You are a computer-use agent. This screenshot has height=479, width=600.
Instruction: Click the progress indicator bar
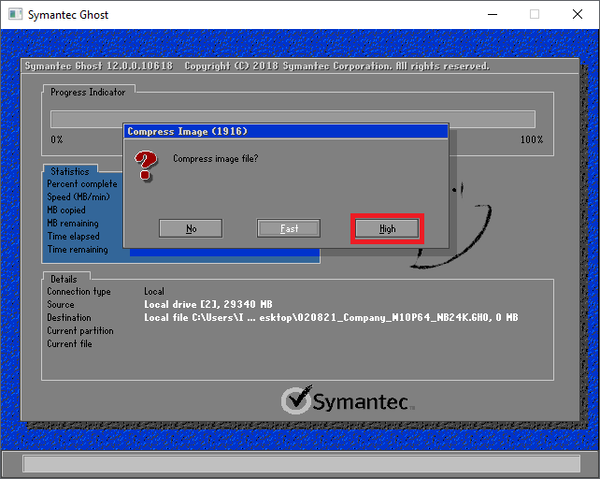293,119
